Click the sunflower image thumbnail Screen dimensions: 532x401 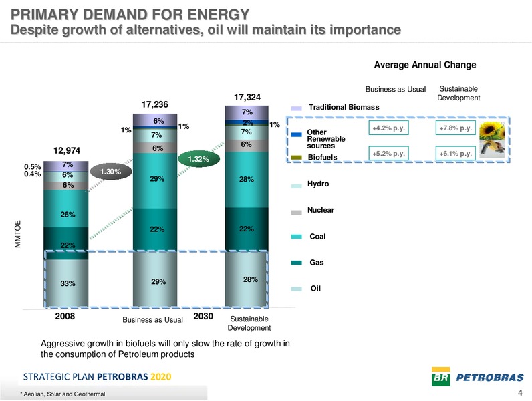492,140
